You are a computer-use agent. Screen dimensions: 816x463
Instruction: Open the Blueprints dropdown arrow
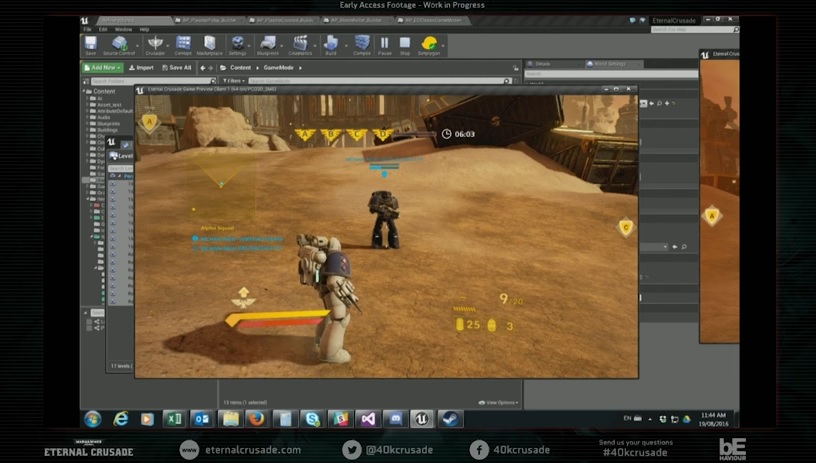282,46
